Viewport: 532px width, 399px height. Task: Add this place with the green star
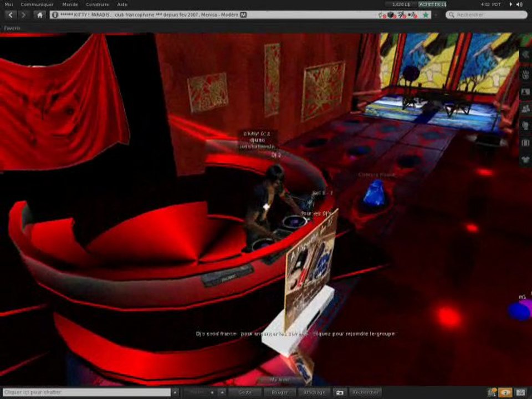click(x=426, y=15)
